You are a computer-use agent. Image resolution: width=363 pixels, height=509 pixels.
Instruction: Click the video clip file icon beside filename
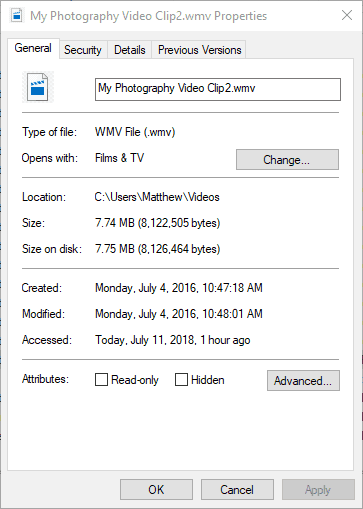tap(38, 87)
